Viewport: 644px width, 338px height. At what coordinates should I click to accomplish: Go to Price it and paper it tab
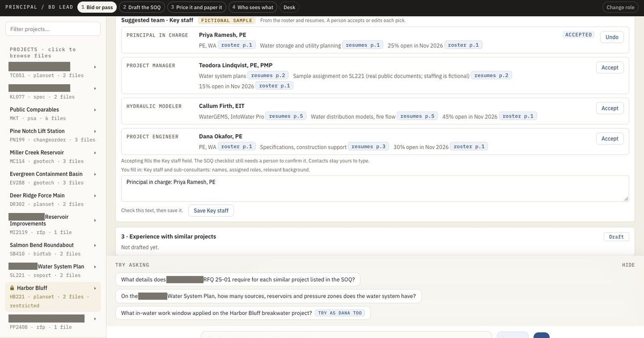(x=196, y=7)
